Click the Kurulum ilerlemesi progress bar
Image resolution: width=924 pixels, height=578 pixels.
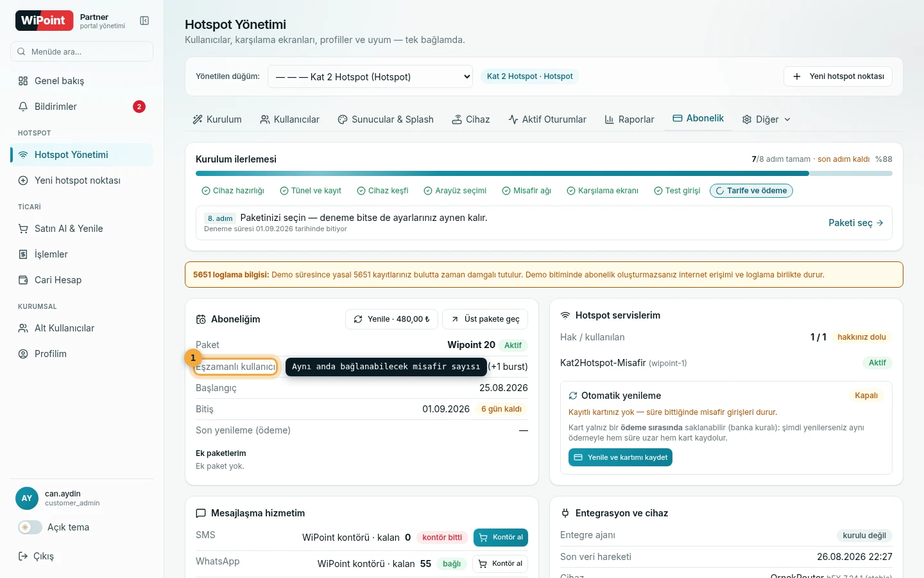tap(544, 173)
